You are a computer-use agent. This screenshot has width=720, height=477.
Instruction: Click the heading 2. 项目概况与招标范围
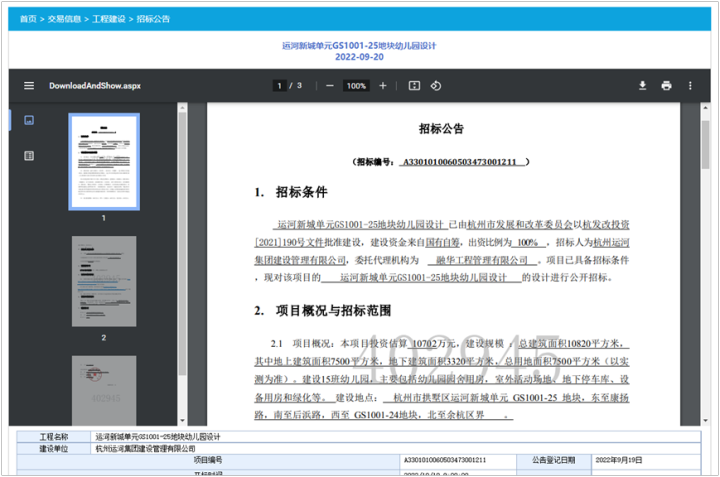[x=323, y=311]
